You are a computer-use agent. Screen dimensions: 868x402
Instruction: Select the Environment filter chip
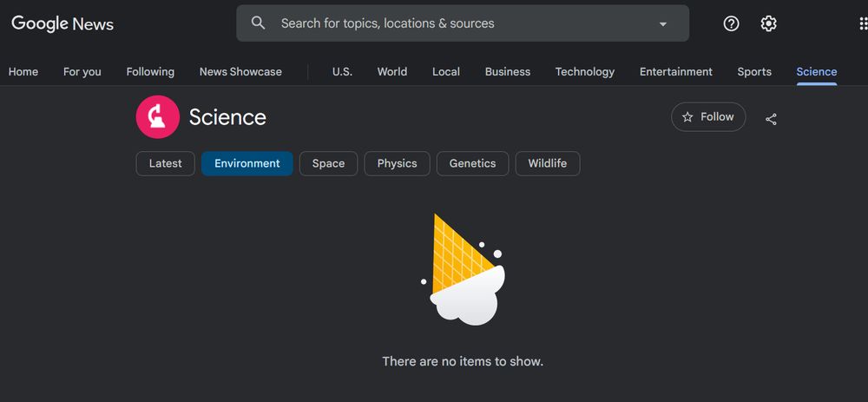pyautogui.click(x=247, y=163)
